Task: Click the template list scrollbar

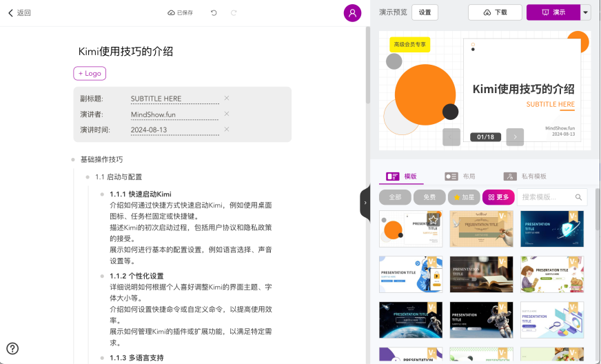Action: [598, 210]
